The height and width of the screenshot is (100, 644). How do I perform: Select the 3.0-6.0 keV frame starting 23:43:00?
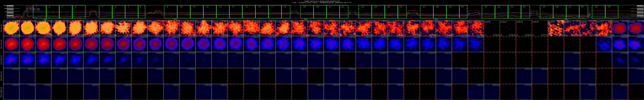point(636,28)
